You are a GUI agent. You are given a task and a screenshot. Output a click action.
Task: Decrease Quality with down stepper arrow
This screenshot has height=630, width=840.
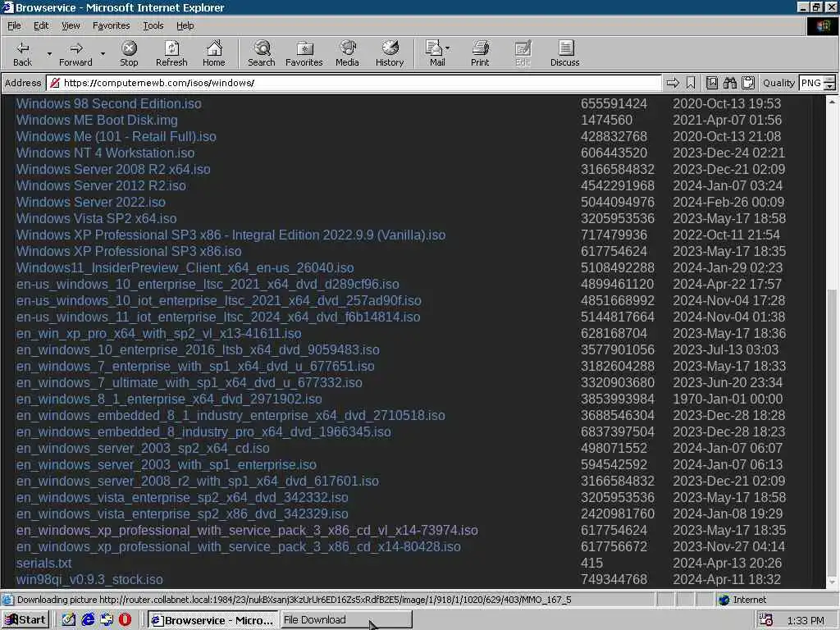[x=830, y=86]
